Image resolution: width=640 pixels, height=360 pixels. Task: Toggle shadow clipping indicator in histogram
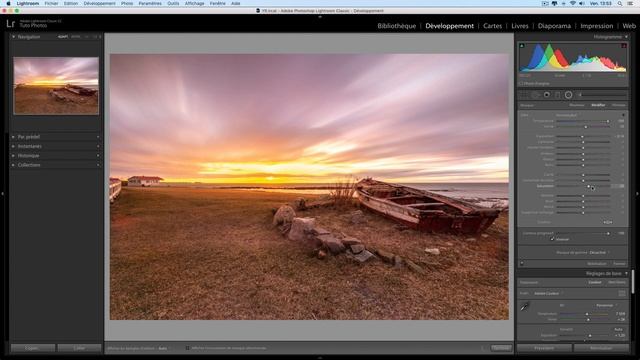(522, 46)
